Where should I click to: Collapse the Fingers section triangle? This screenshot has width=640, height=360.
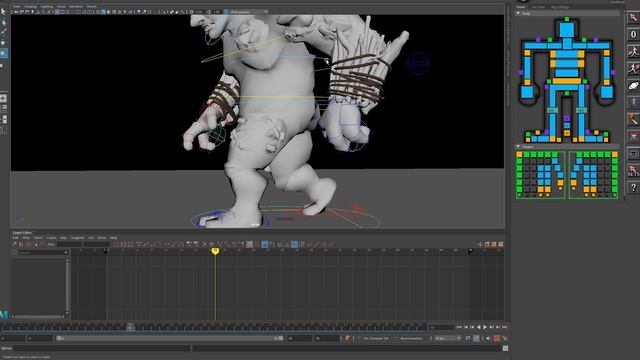tap(518, 147)
